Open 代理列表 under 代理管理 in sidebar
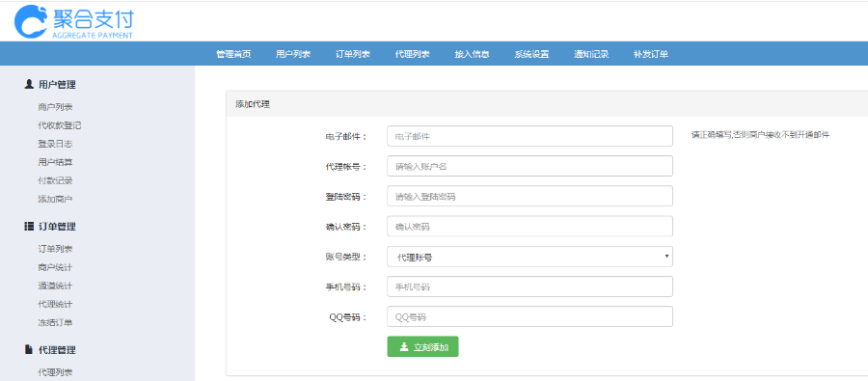Viewport: 868px width, 381px height. pyautogui.click(x=55, y=372)
